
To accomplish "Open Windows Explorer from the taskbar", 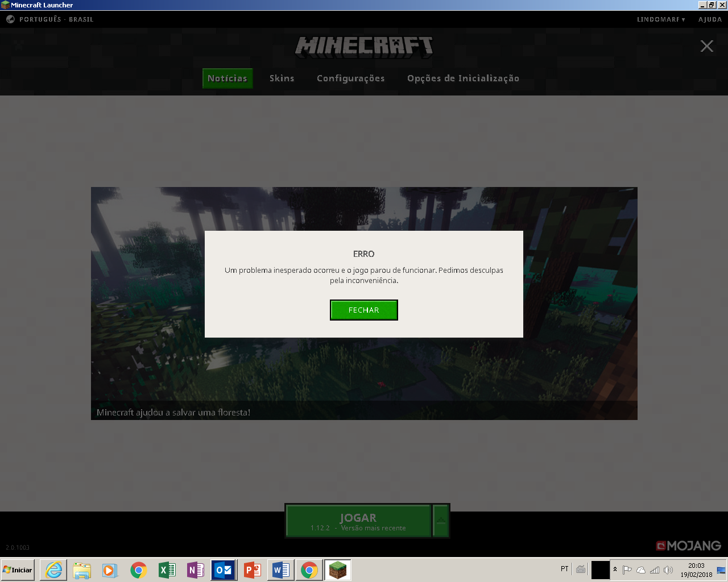I will [82, 570].
